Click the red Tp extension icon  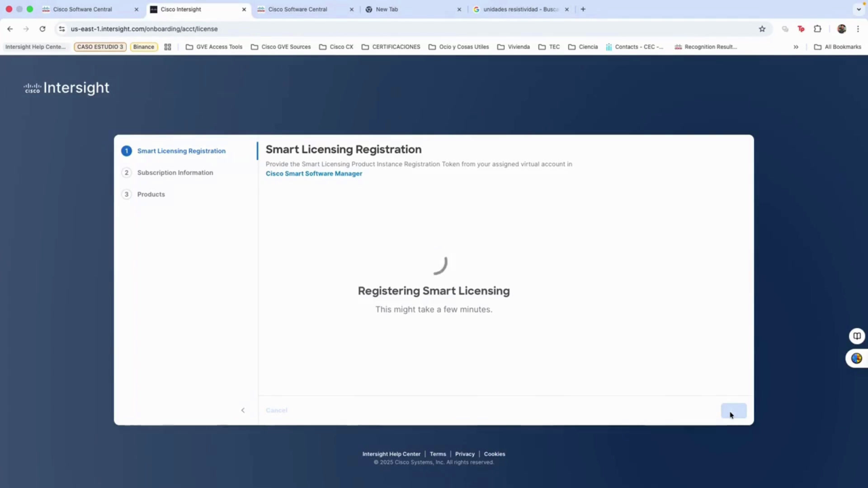click(x=801, y=29)
